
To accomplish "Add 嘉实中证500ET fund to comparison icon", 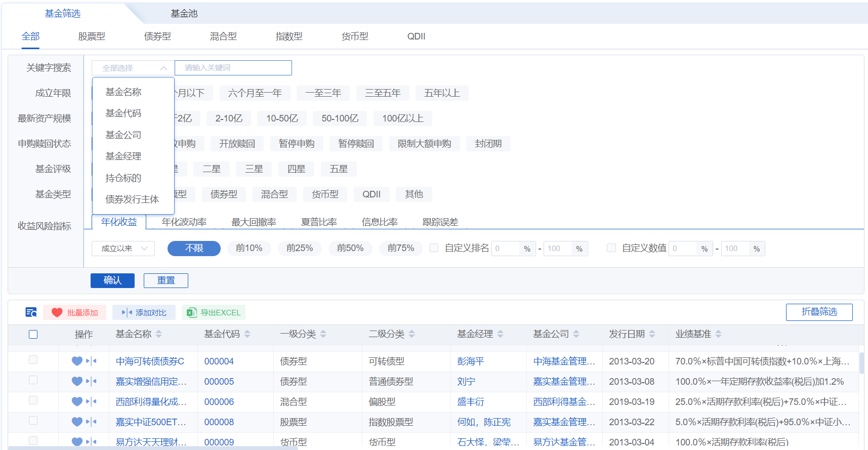I will pyautogui.click(x=91, y=422).
